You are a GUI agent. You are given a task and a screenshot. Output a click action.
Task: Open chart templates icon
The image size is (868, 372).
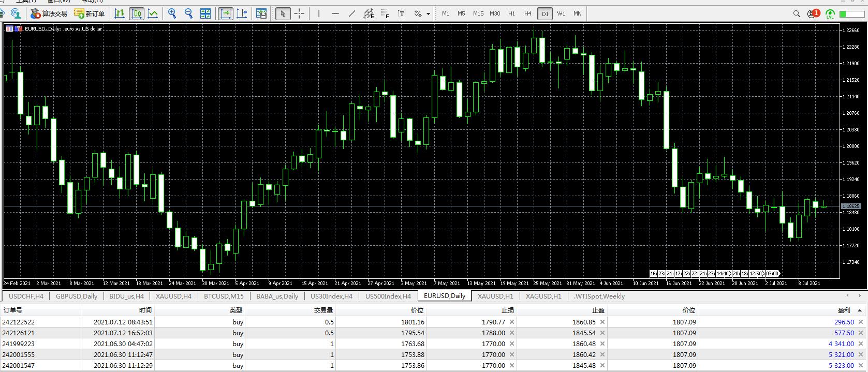coord(261,13)
